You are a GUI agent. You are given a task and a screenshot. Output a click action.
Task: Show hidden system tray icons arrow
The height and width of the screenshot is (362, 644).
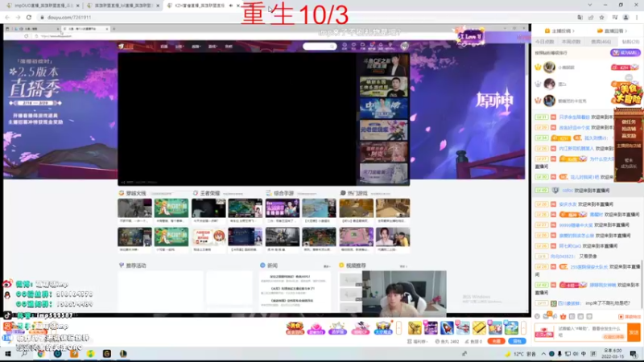(543, 354)
